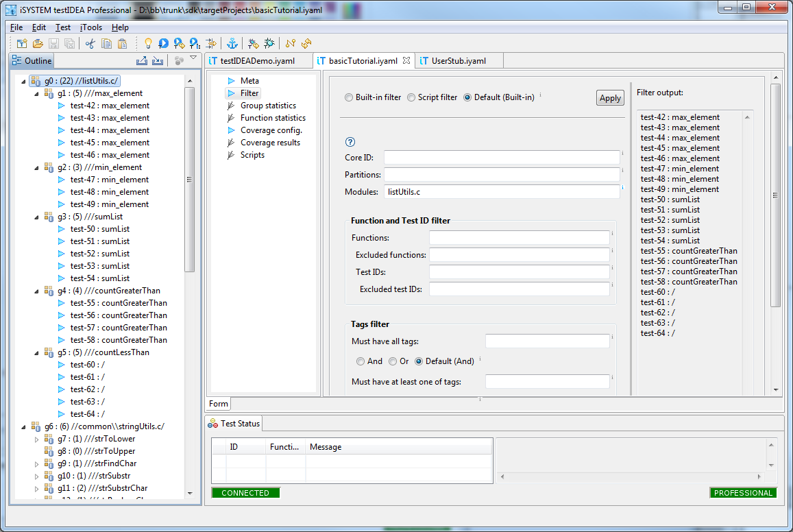Click the scissors cut icon
The image size is (793, 532).
click(90, 43)
